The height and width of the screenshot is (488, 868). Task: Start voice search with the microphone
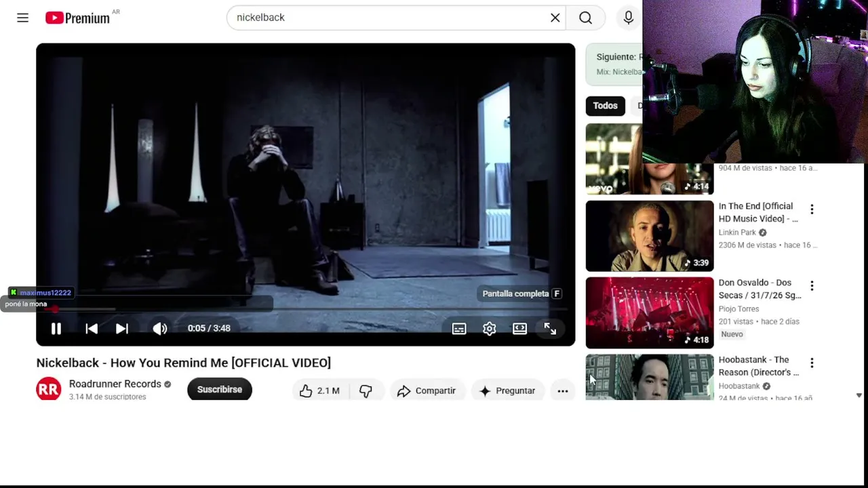tap(628, 18)
